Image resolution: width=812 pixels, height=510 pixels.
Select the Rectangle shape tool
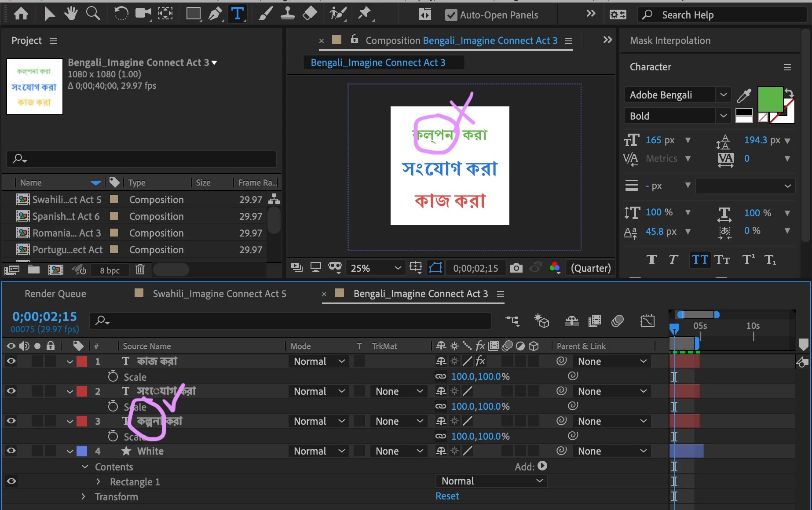(193, 14)
